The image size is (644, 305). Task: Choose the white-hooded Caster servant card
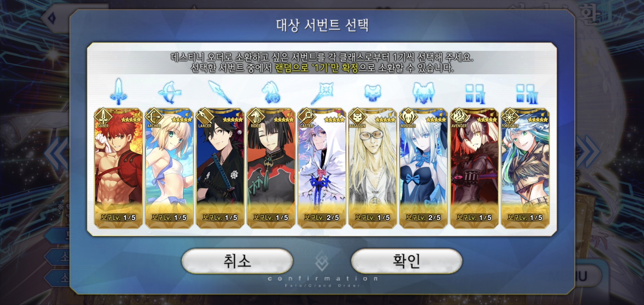pyautogui.click(x=322, y=168)
